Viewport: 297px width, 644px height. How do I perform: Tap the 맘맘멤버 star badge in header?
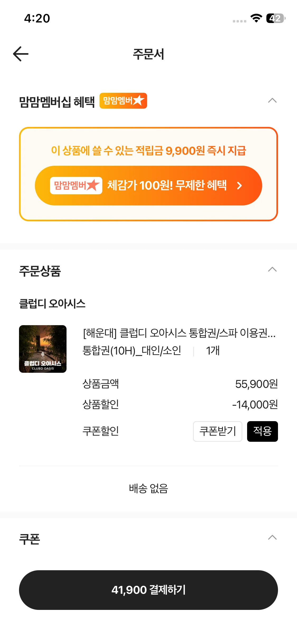[123, 101]
